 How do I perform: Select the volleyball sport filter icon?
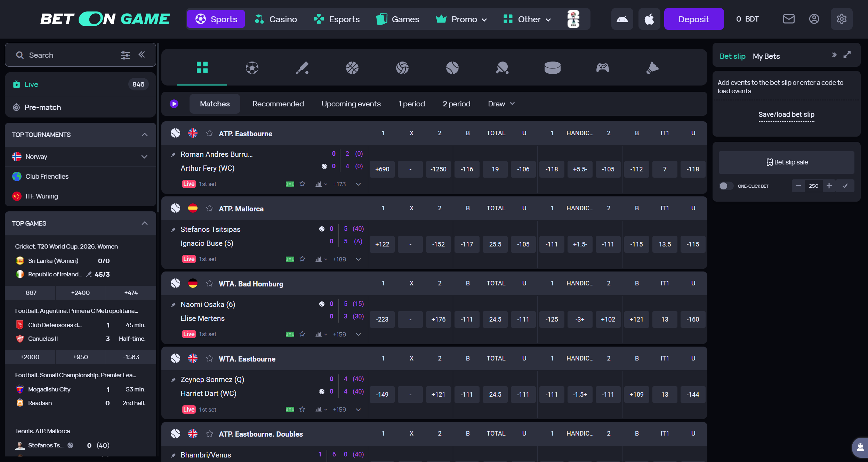402,68
